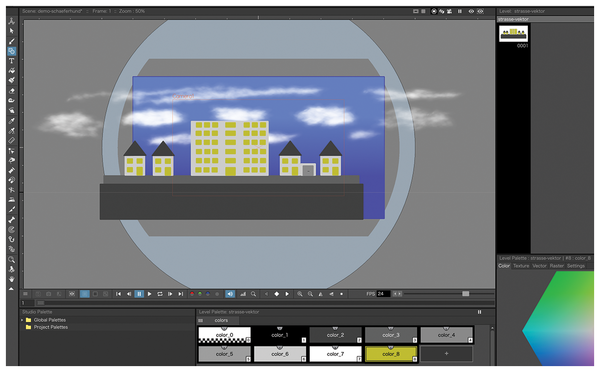600x372 pixels.
Task: Collapse the toolbar with the up arrow
Action: (11, 289)
